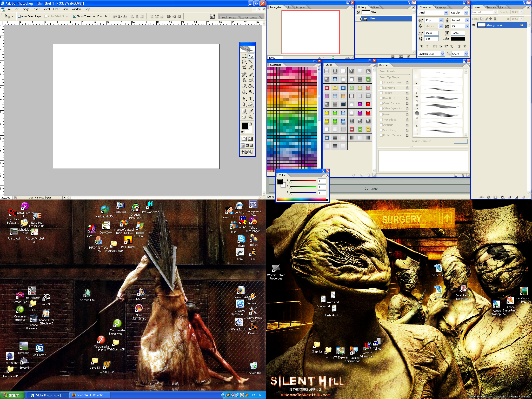Select the Brush tool
This screenshot has width=532, height=399.
(x=251, y=74)
